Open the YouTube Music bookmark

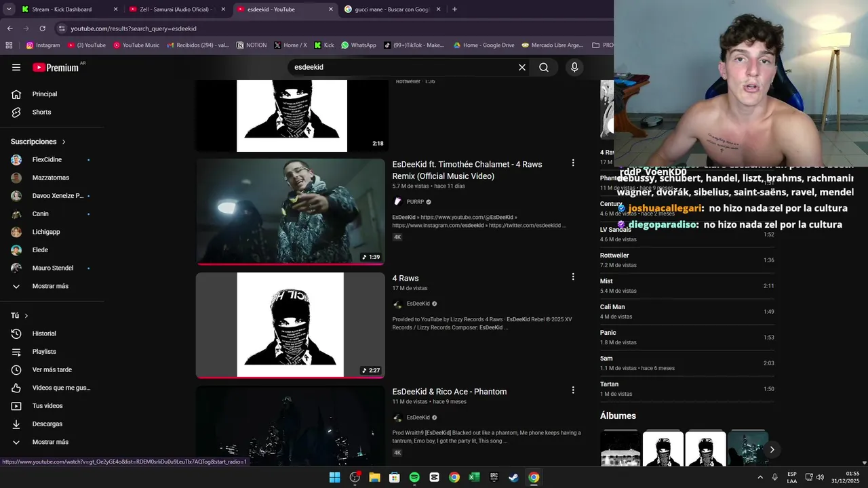point(136,45)
